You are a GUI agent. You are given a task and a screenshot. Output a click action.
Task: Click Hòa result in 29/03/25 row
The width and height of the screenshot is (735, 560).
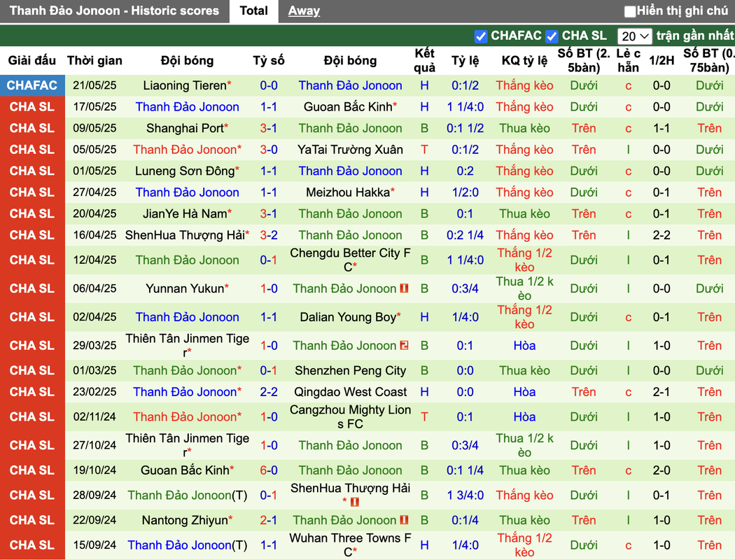coord(524,345)
